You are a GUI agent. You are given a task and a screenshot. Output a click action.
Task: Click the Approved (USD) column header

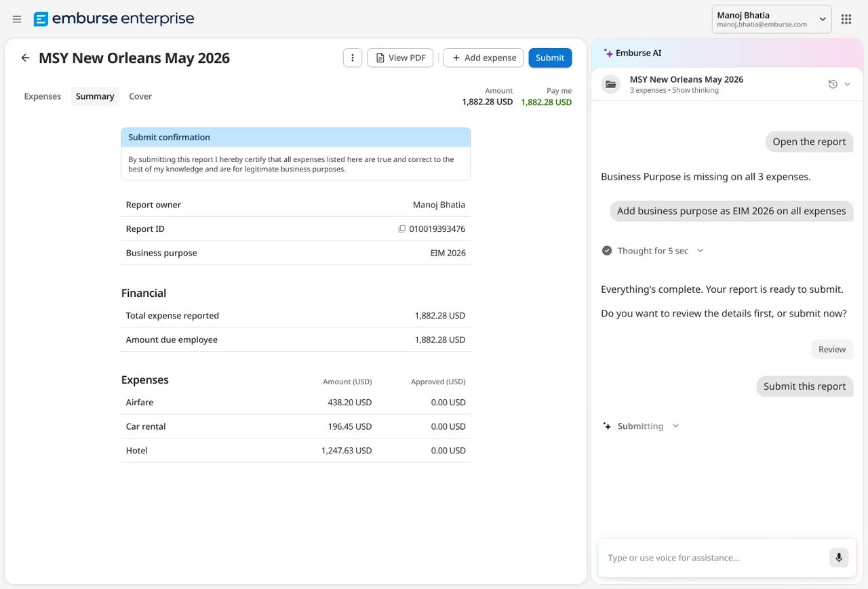point(438,382)
